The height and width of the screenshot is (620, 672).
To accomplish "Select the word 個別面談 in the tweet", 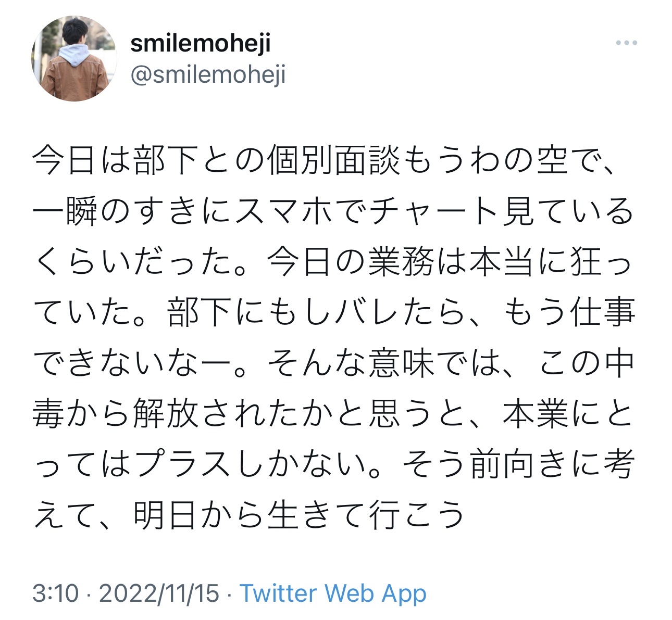I will 333,160.
